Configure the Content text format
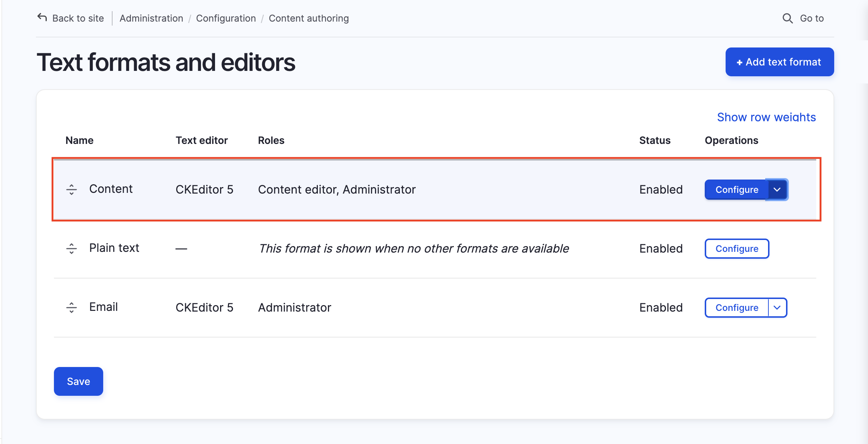The height and width of the screenshot is (444, 868). pyautogui.click(x=736, y=190)
